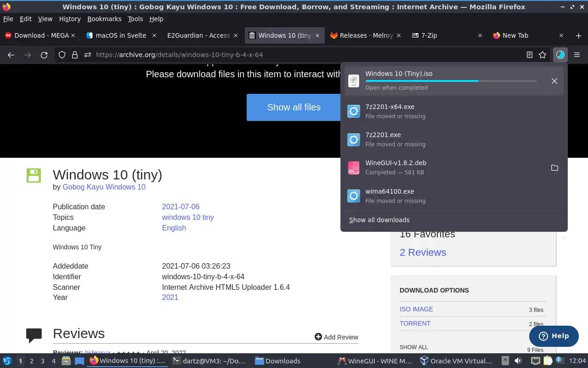This screenshot has width=588, height=368.
Task: Click the Windows 10 (Tiny).iso file icon
Action: 354,81
